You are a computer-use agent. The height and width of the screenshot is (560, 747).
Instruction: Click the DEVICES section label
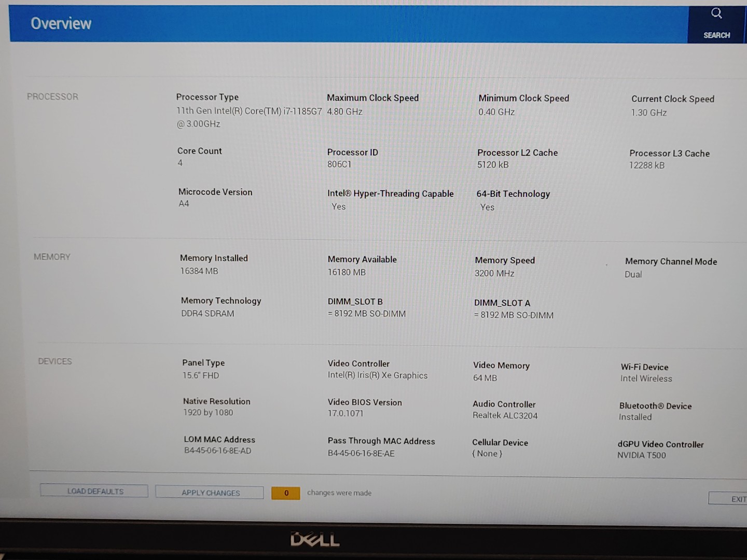pyautogui.click(x=55, y=361)
